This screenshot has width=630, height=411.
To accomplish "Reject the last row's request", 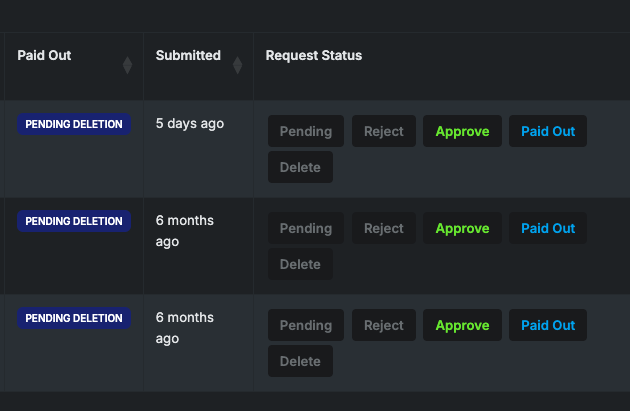I will 384,325.
